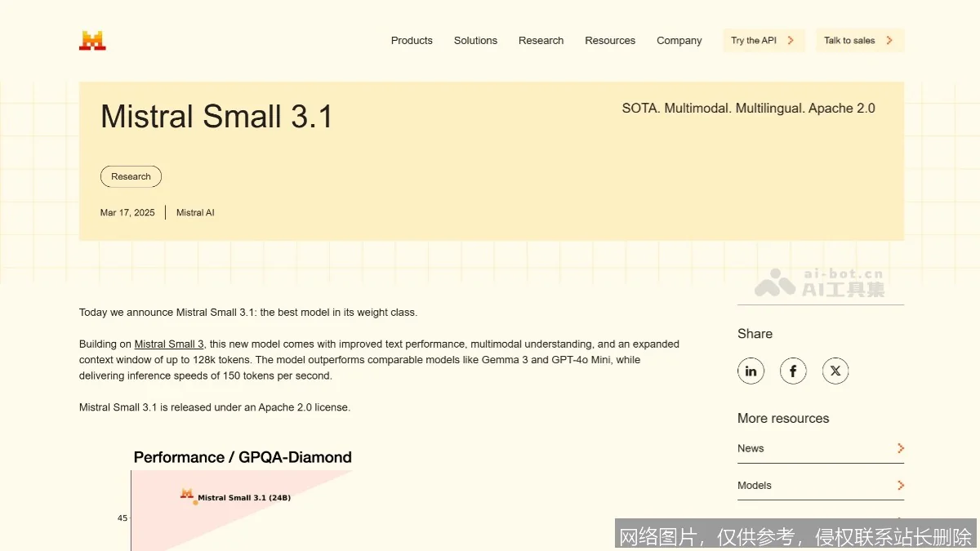
Task: Open the News resource link
Action: 821,448
